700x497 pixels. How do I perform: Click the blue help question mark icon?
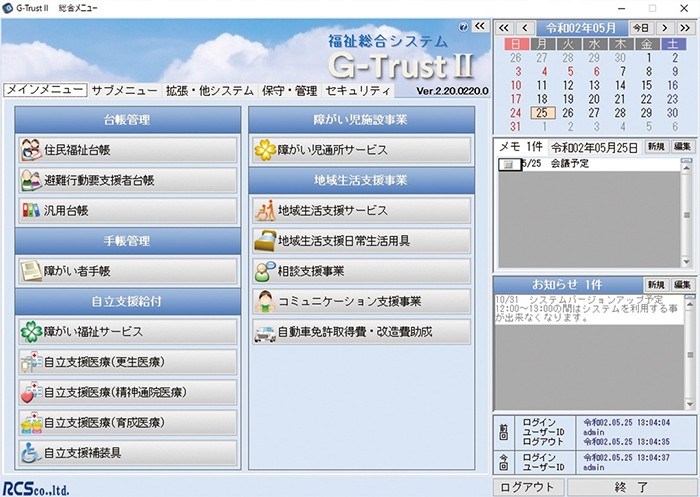tap(462, 28)
